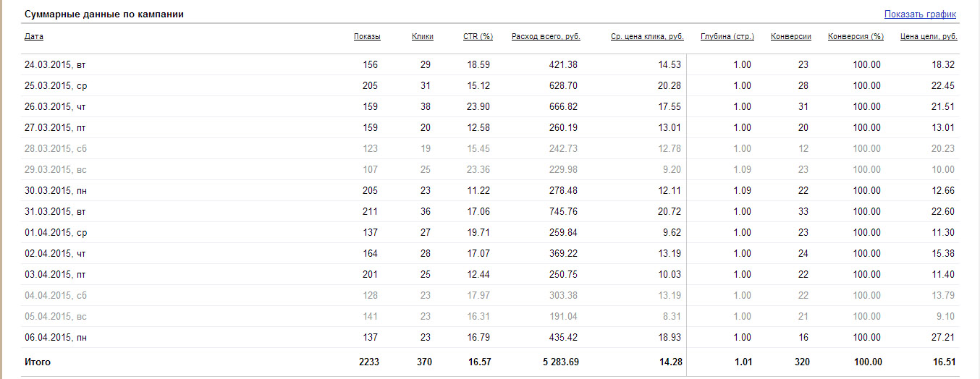Select the row for 28.03.2015, сб

coord(490,148)
